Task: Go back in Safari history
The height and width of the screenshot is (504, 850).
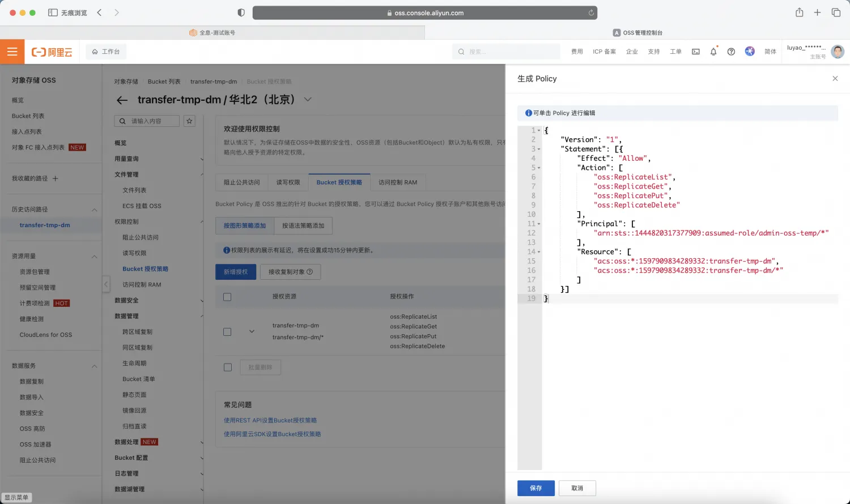Action: click(100, 12)
